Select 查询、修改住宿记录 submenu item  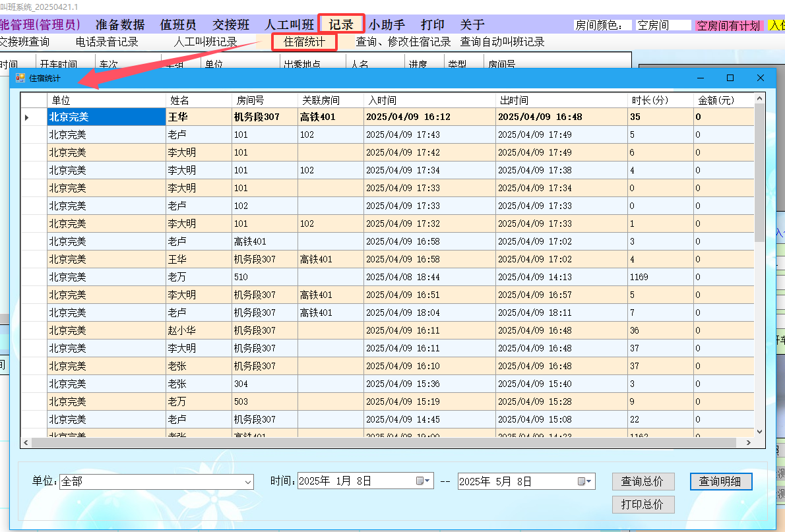(403, 42)
